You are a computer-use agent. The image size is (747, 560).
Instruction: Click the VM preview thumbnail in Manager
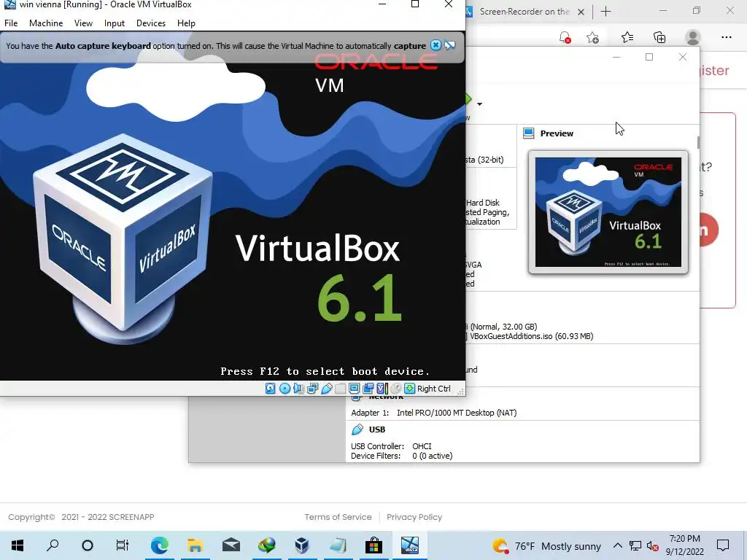608,212
